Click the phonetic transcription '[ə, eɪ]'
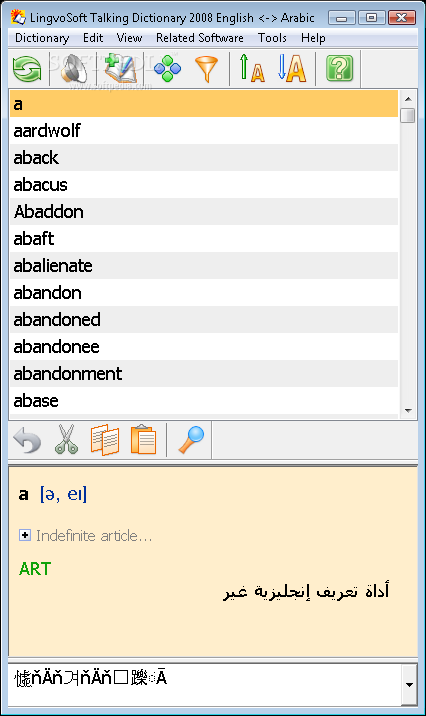The image size is (426, 716). (x=63, y=494)
